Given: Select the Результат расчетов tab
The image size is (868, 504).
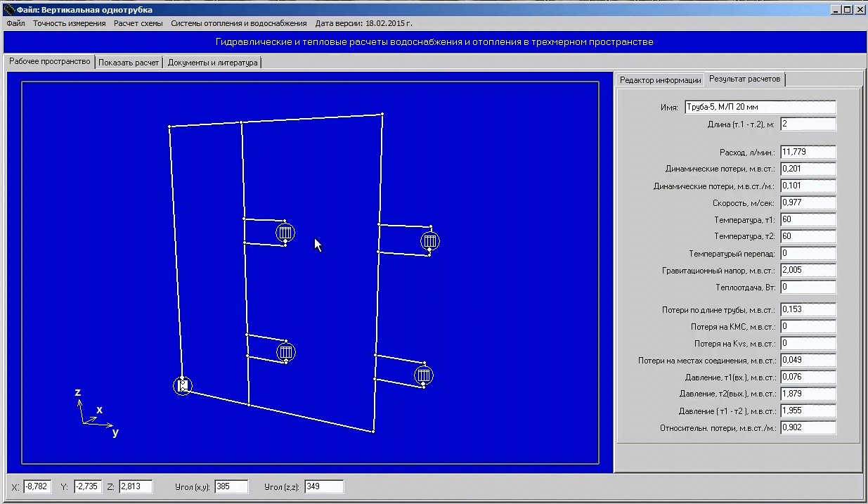Looking at the screenshot, I should coord(744,79).
